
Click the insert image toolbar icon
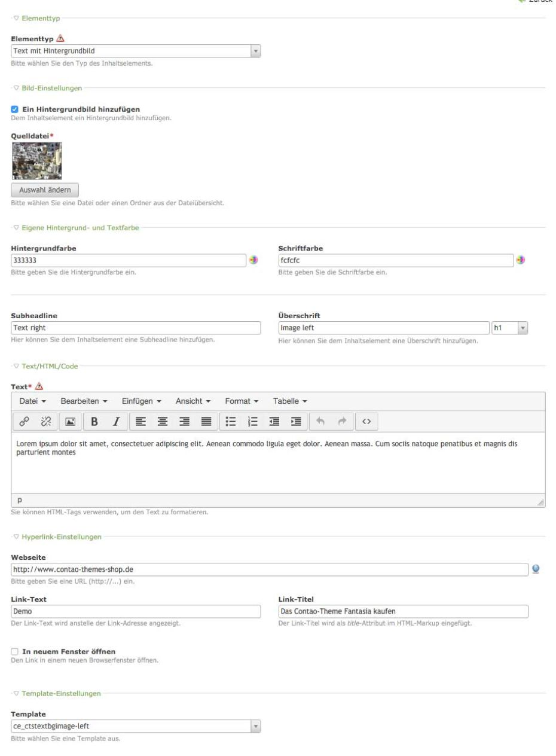pos(70,422)
